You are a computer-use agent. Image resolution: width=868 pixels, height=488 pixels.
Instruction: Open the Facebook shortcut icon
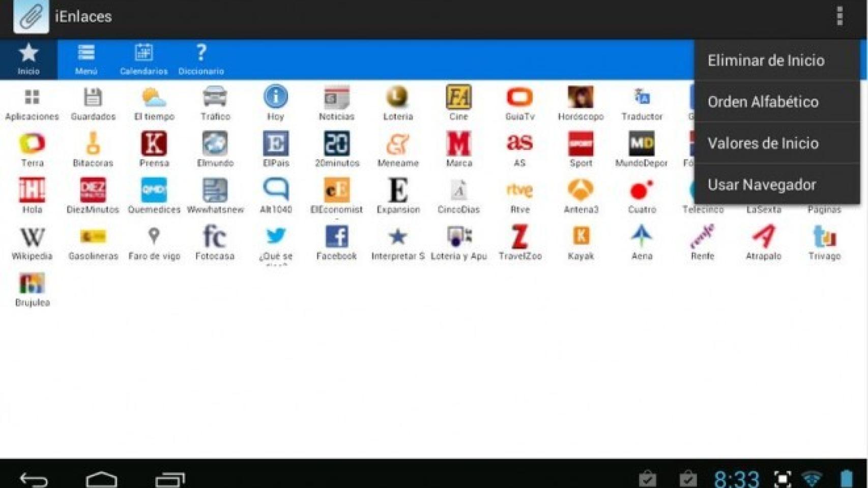(336, 237)
